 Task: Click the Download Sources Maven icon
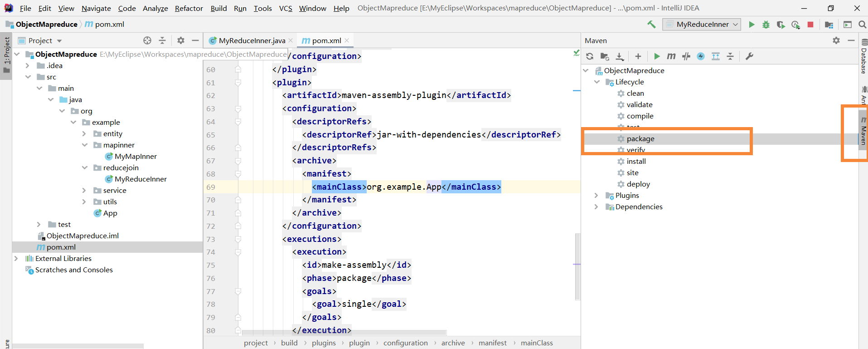click(620, 56)
